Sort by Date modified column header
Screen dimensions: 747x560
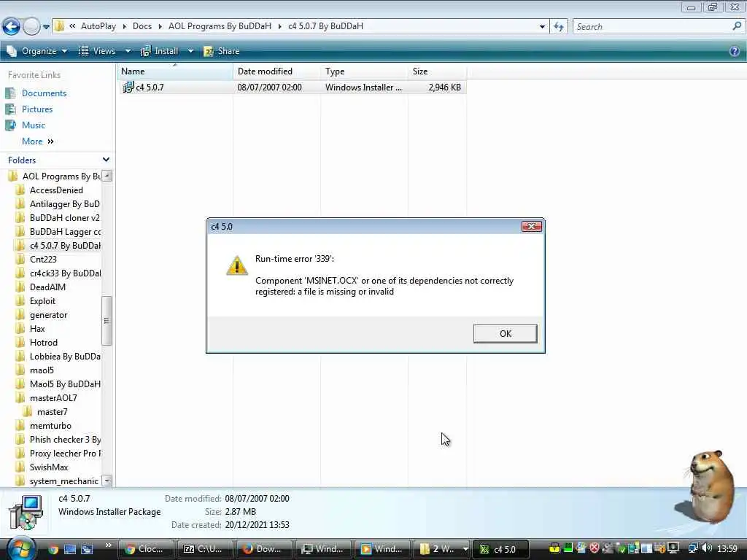click(x=276, y=71)
